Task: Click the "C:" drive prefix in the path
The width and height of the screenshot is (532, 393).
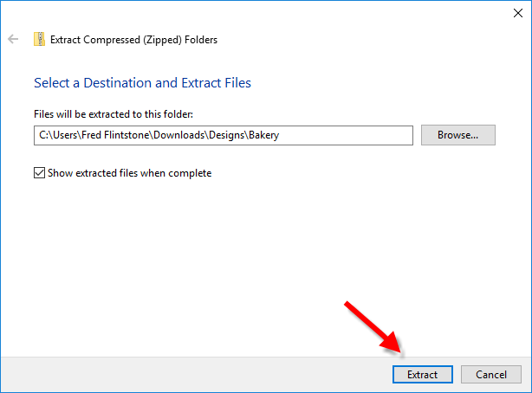Action: (42, 135)
